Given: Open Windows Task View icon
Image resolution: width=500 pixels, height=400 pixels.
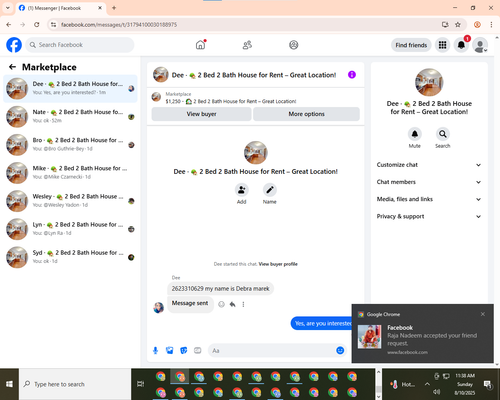Looking at the screenshot, I should (x=140, y=384).
